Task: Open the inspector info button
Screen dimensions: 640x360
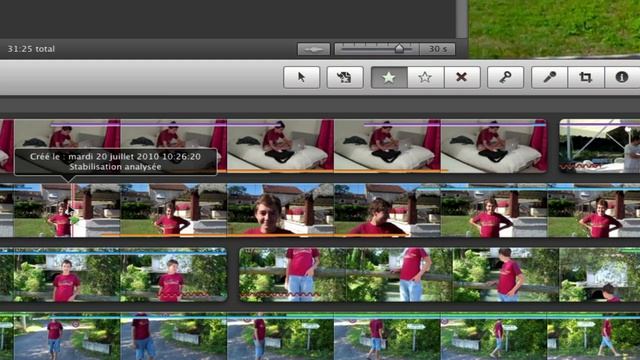Action: coord(622,77)
